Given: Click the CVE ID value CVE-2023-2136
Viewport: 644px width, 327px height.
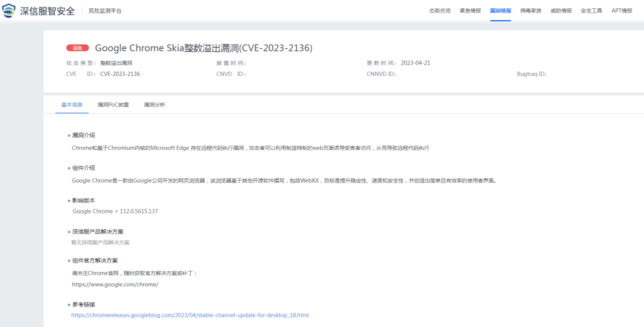Looking at the screenshot, I should (x=120, y=75).
